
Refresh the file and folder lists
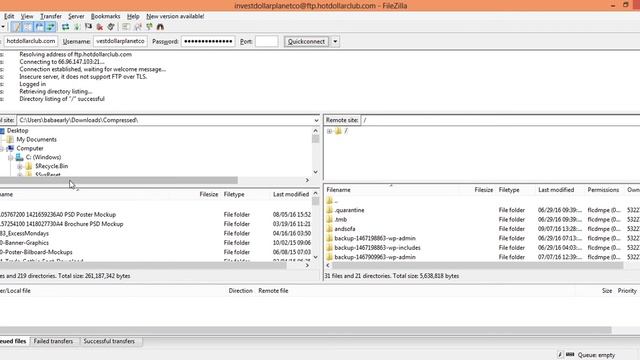pos(65,27)
